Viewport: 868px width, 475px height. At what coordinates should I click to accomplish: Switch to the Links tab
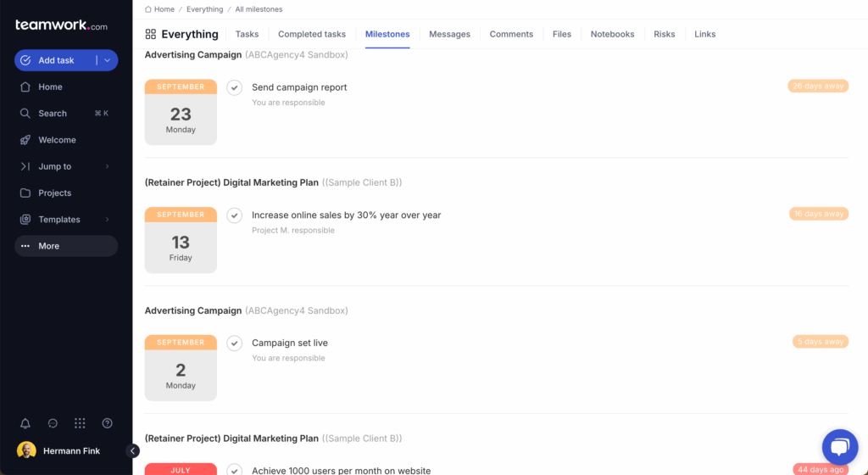704,34
